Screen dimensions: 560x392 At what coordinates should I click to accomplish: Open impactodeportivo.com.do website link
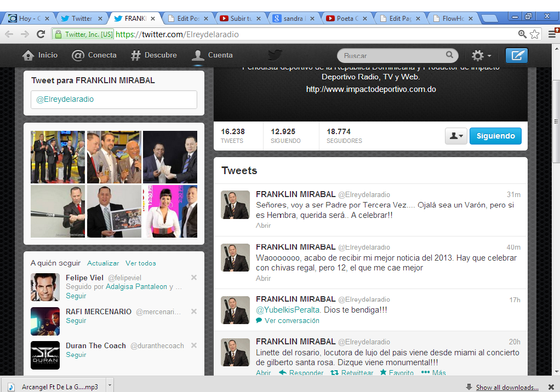[x=371, y=89]
